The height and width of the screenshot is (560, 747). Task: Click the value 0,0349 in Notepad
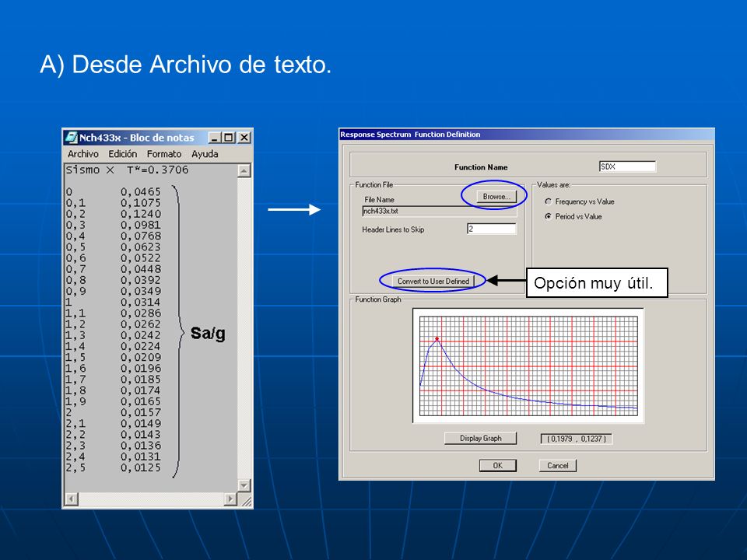point(141,291)
